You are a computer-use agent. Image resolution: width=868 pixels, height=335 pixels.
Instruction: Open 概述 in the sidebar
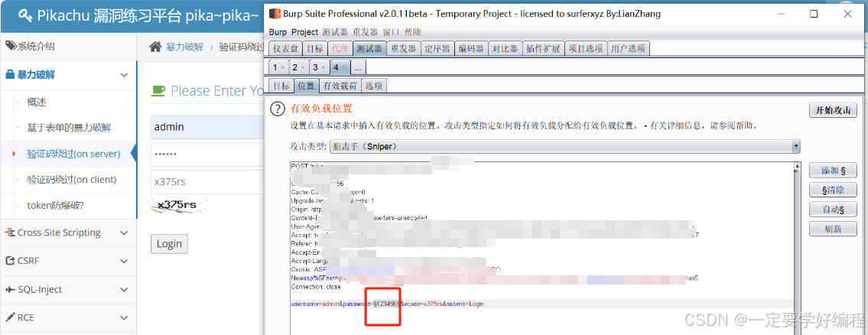click(x=37, y=102)
